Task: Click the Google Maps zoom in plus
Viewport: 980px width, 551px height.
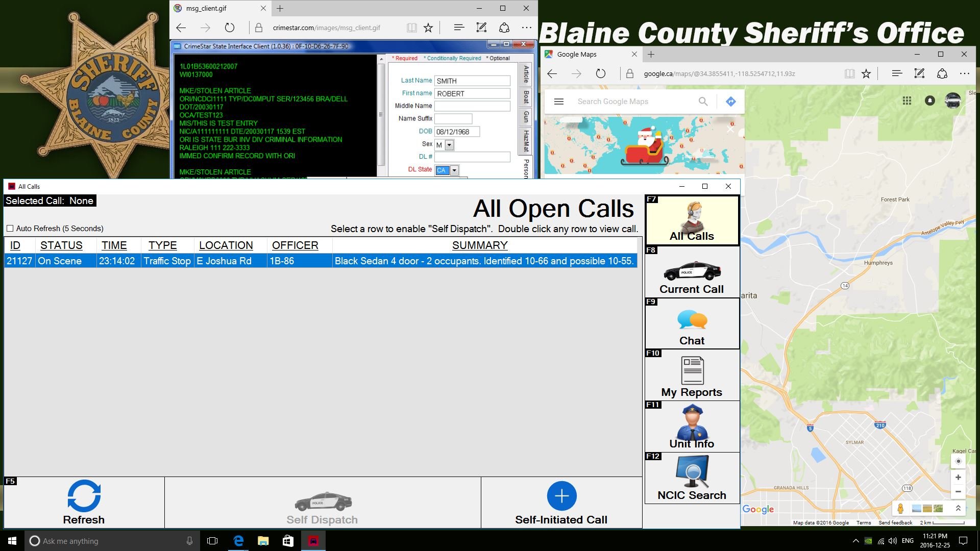Action: (958, 478)
